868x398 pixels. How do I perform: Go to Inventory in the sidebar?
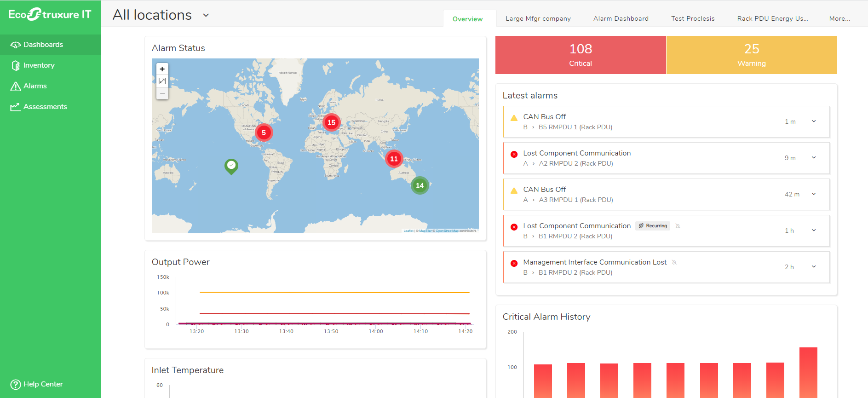pyautogui.click(x=39, y=65)
